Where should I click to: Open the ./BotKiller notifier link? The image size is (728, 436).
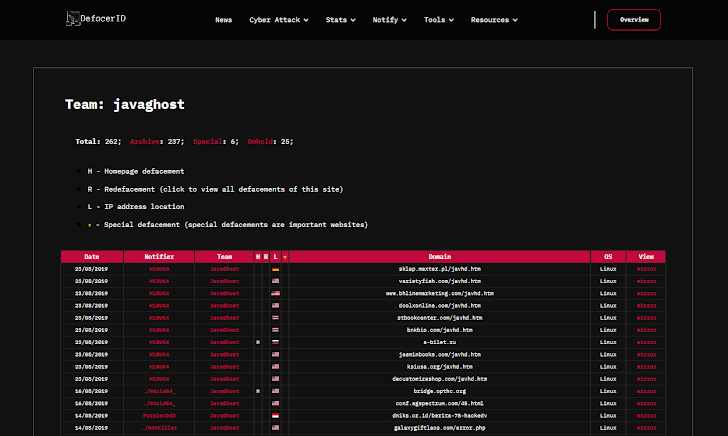pos(159,428)
